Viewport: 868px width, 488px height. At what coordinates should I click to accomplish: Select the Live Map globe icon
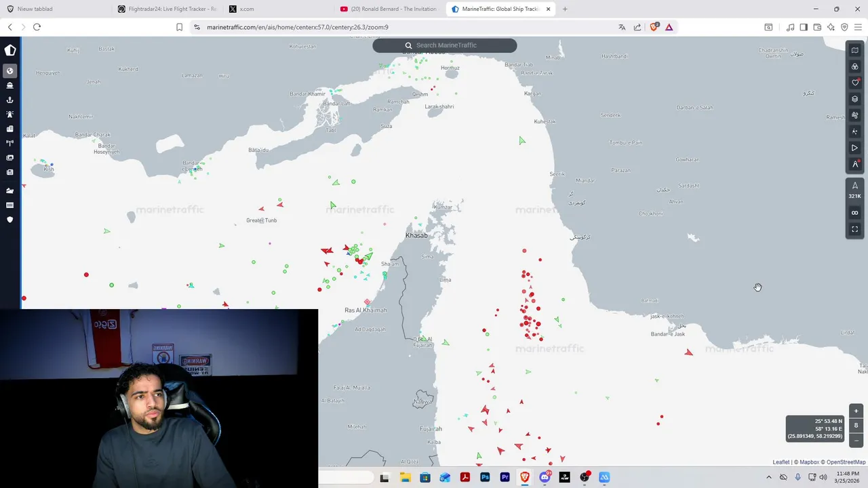10,71
